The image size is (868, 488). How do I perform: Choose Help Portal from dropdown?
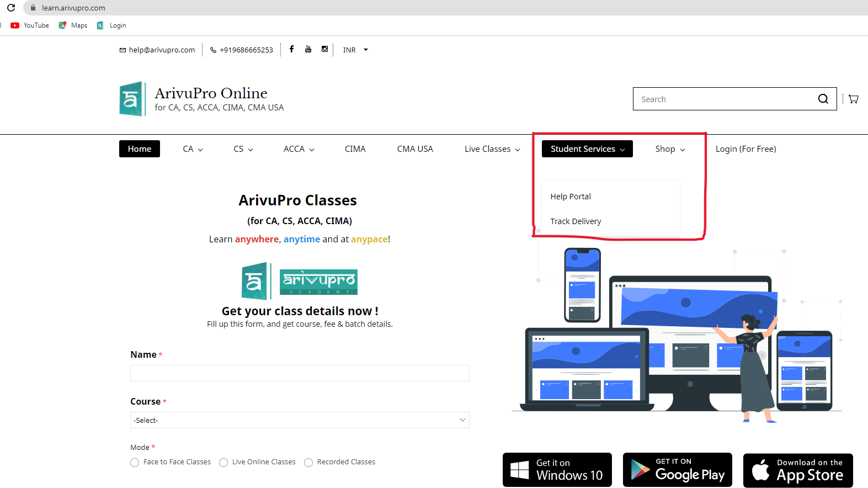pyautogui.click(x=571, y=197)
